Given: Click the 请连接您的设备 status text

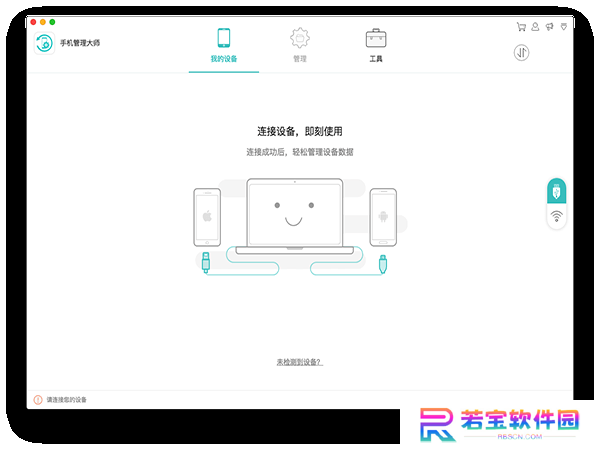Looking at the screenshot, I should pyautogui.click(x=67, y=400).
